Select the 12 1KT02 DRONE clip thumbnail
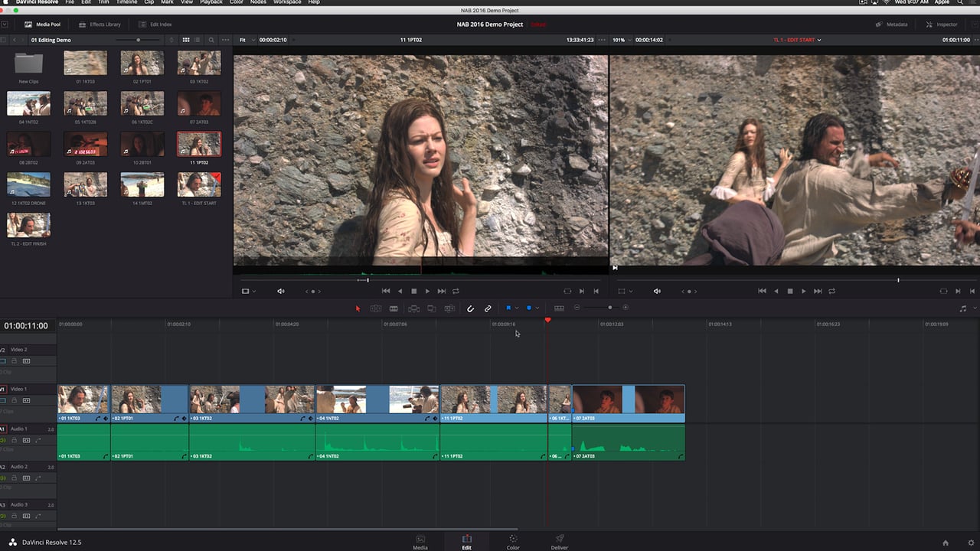The image size is (980, 551). 28,184
